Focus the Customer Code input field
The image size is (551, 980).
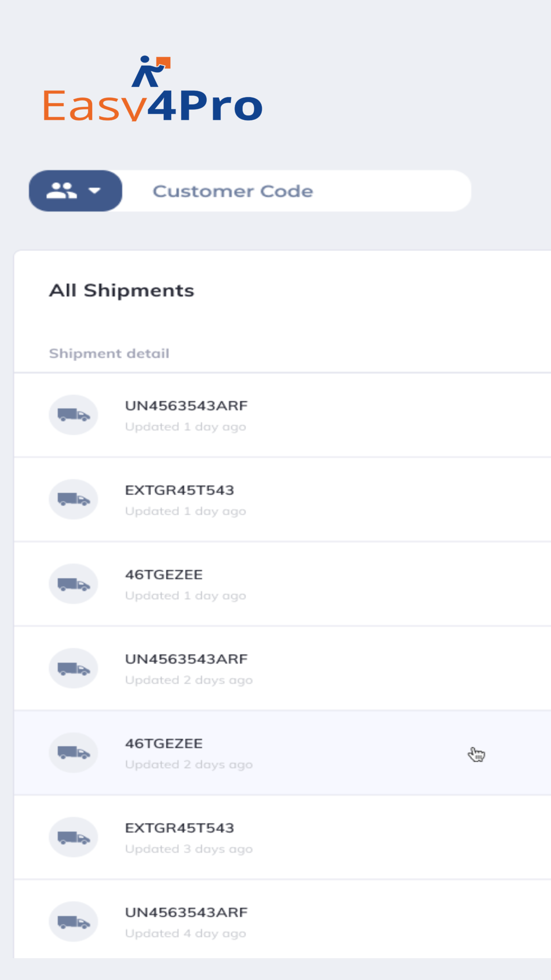click(297, 191)
